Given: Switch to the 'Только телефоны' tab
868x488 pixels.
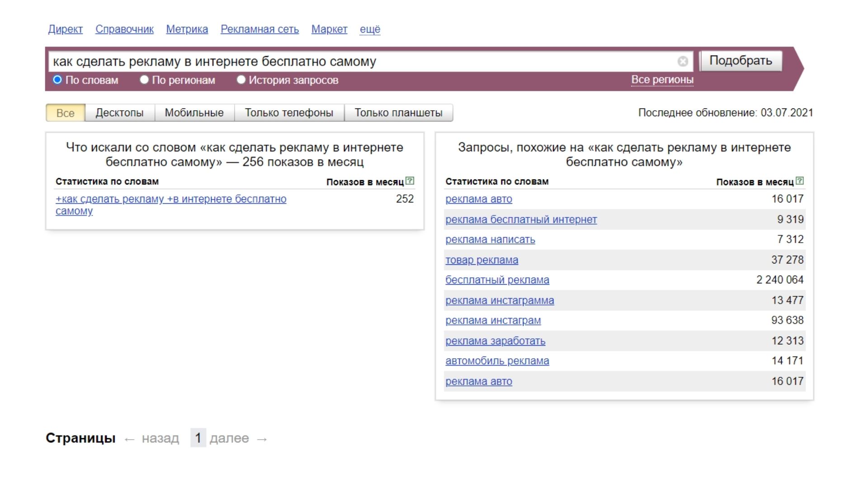Looking at the screenshot, I should [x=289, y=113].
